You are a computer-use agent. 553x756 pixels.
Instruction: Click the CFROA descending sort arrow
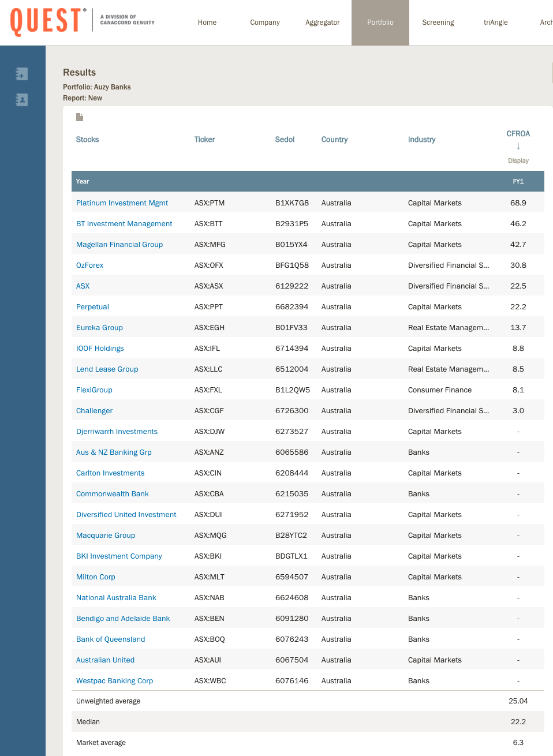[x=518, y=146]
